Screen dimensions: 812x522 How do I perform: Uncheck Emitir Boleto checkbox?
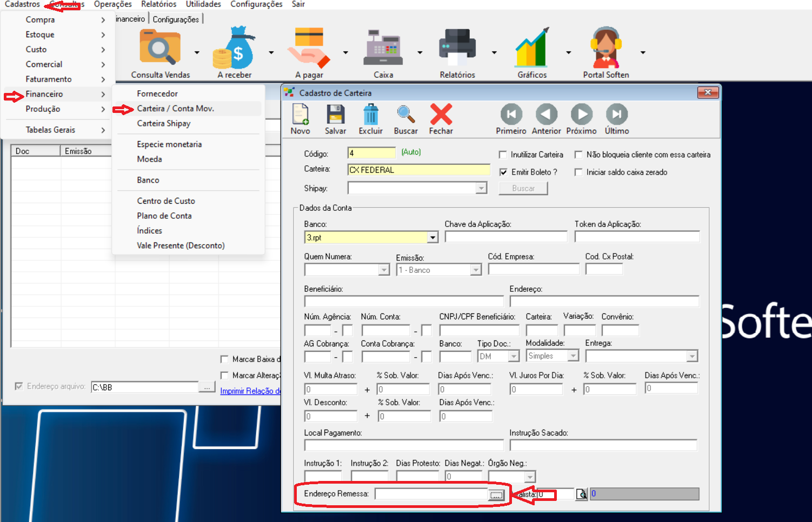(x=503, y=172)
